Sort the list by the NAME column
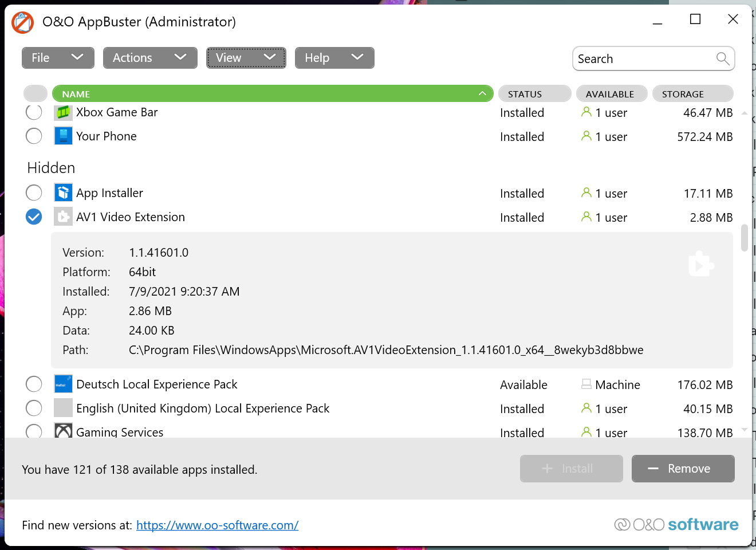This screenshot has width=756, height=550. coord(272,93)
